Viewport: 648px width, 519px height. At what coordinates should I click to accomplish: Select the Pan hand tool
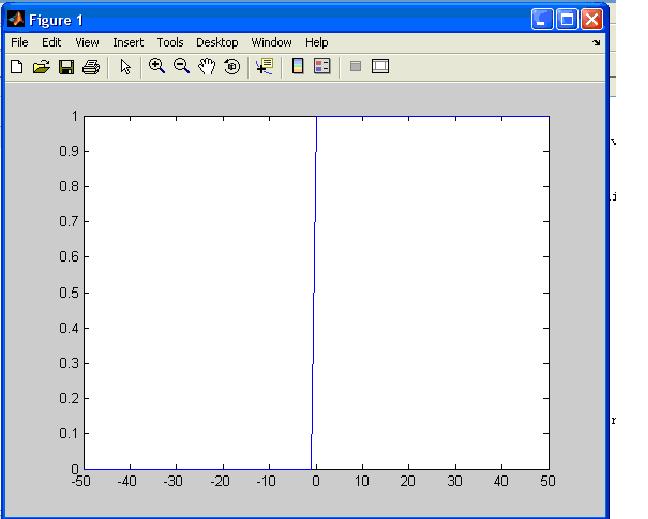(x=207, y=66)
